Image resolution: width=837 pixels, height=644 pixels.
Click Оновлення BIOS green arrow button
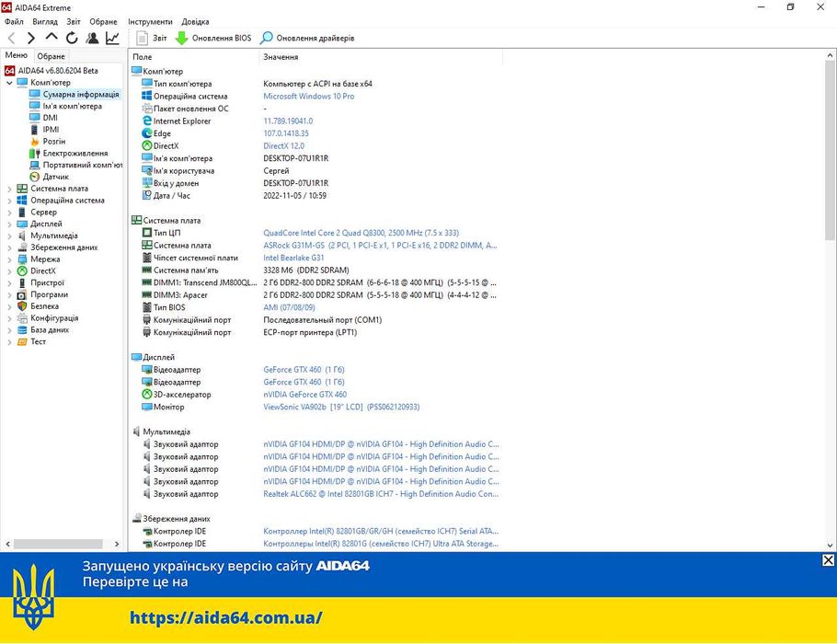click(x=213, y=38)
